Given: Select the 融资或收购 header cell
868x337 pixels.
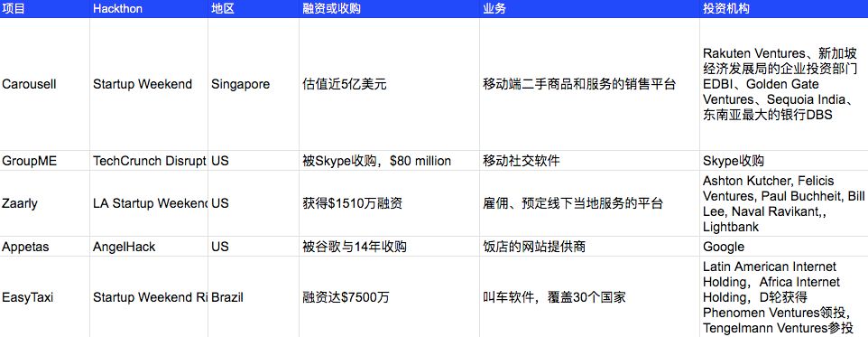Looking at the screenshot, I should 389,9.
